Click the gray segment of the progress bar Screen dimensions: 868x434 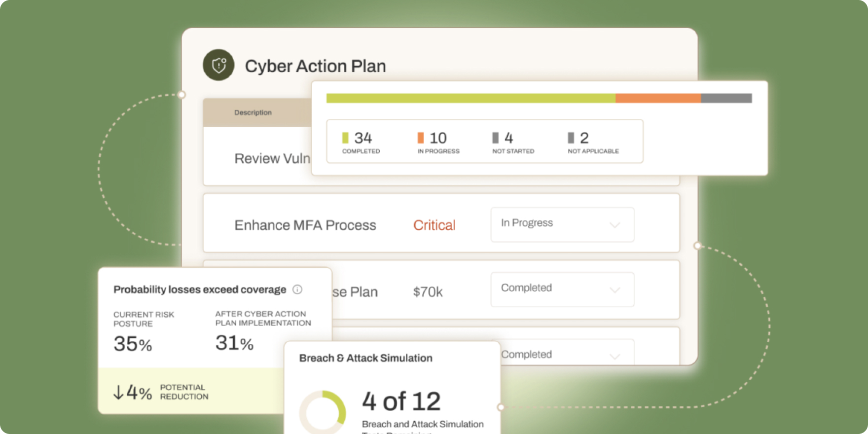click(726, 98)
